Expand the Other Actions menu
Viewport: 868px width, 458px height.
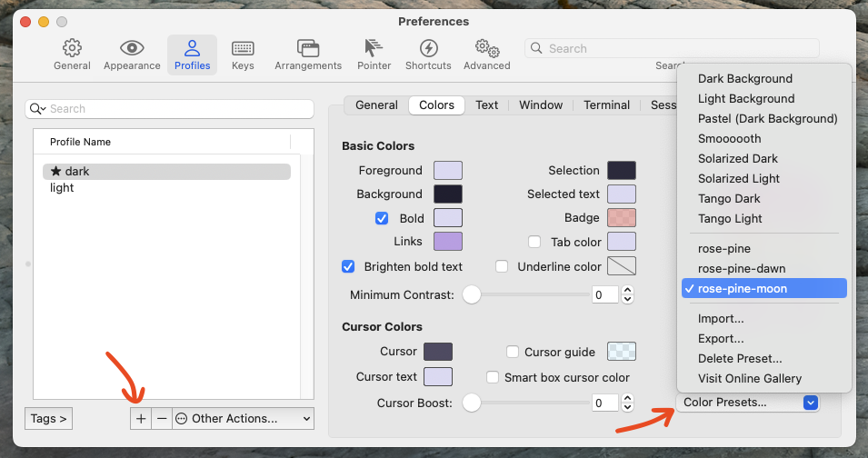244,418
